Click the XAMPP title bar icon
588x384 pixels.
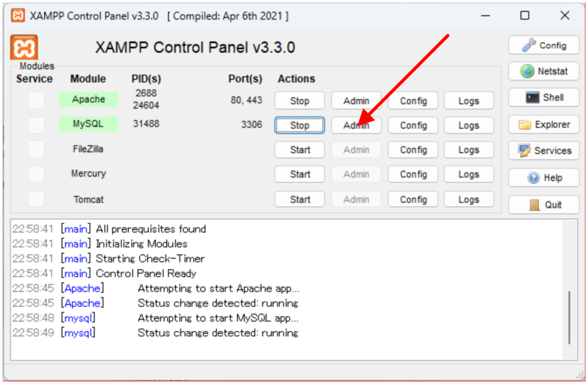click(x=18, y=15)
